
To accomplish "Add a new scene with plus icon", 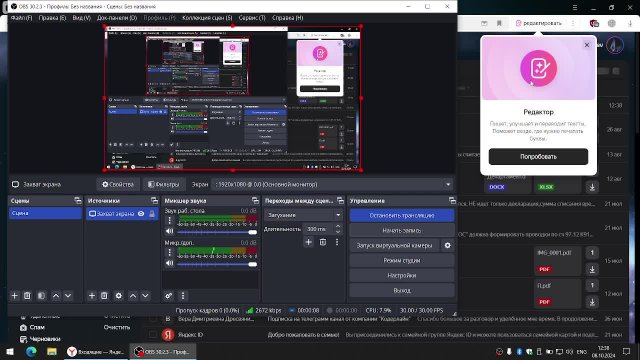I will point(15,296).
